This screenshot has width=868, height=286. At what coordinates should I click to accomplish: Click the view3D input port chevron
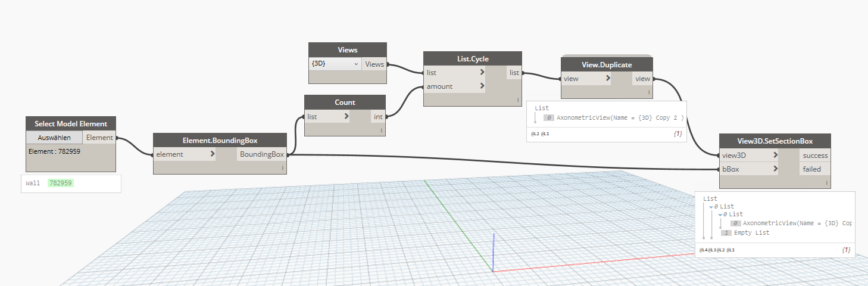point(775,155)
